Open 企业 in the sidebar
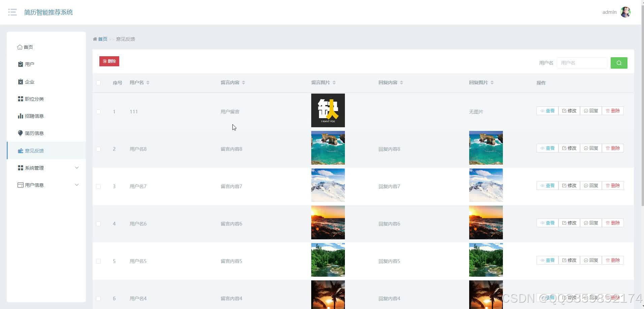 pyautogui.click(x=46, y=82)
